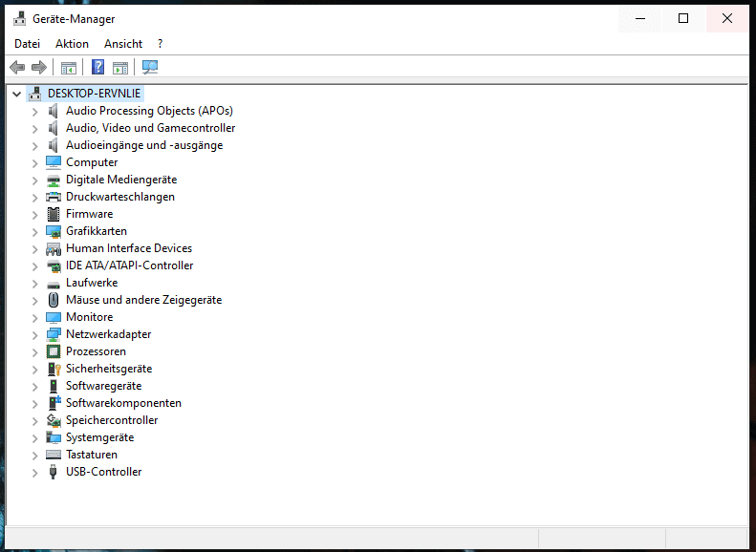Click the Geräte-Manager title bar icon
This screenshot has height=552, width=756.
click(20, 19)
